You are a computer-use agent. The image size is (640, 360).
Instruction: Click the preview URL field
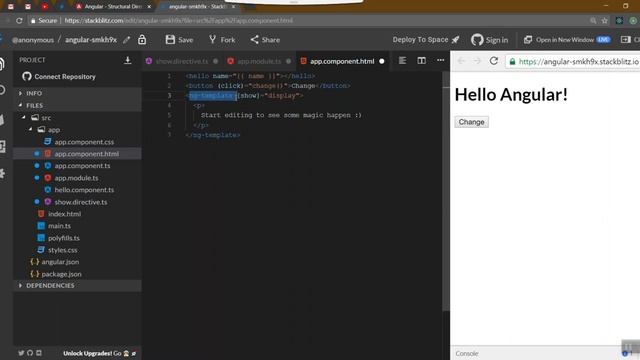[573, 62]
